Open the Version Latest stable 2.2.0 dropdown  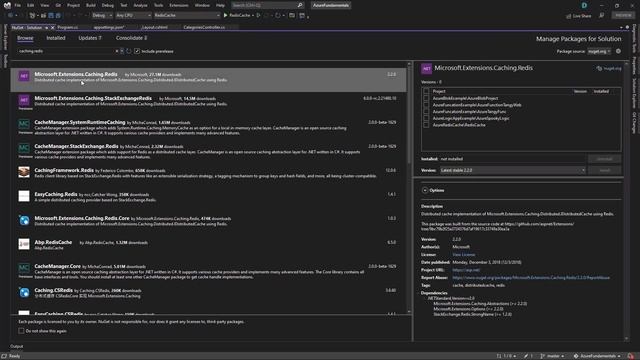click(x=513, y=170)
